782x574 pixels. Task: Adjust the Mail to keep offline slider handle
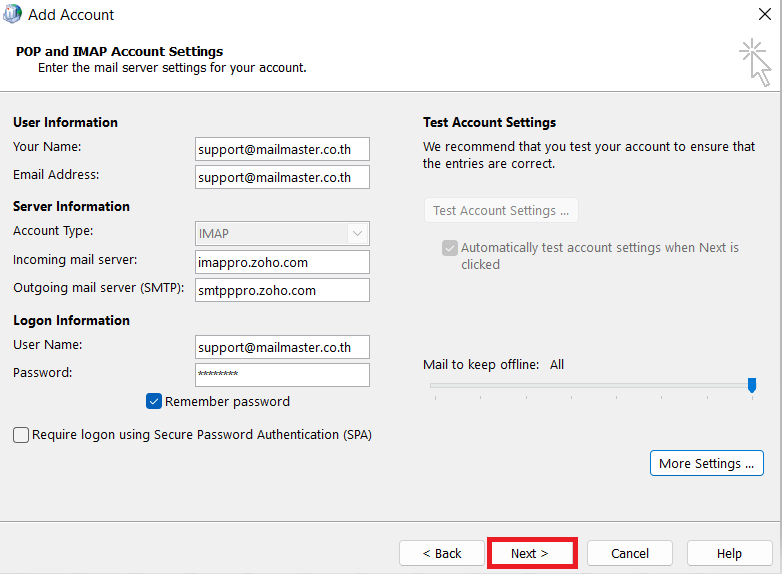pyautogui.click(x=752, y=385)
